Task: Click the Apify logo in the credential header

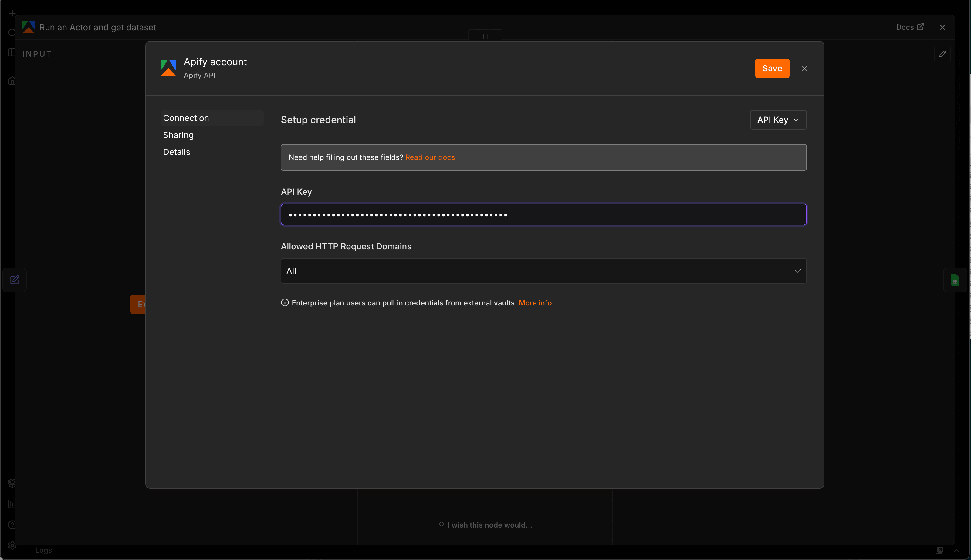Action: click(168, 68)
